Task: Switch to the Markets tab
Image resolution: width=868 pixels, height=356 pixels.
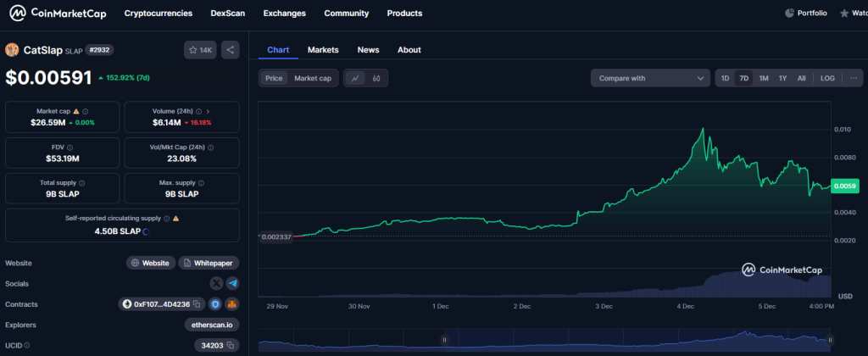Action: pos(323,50)
